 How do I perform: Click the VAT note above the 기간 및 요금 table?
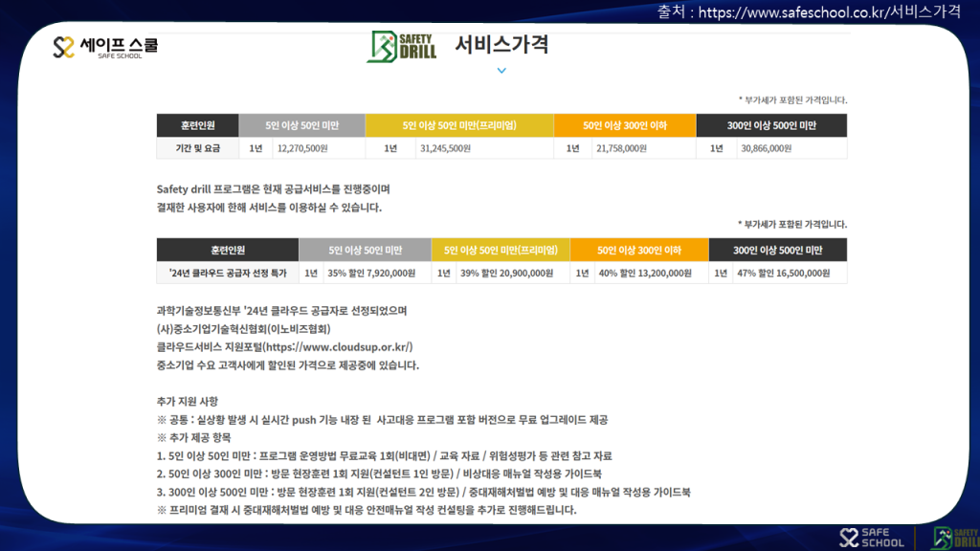click(x=792, y=99)
